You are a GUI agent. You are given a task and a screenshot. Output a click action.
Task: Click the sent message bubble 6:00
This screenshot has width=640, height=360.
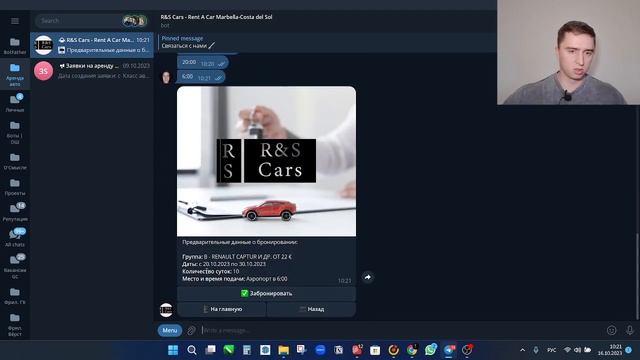tap(201, 77)
